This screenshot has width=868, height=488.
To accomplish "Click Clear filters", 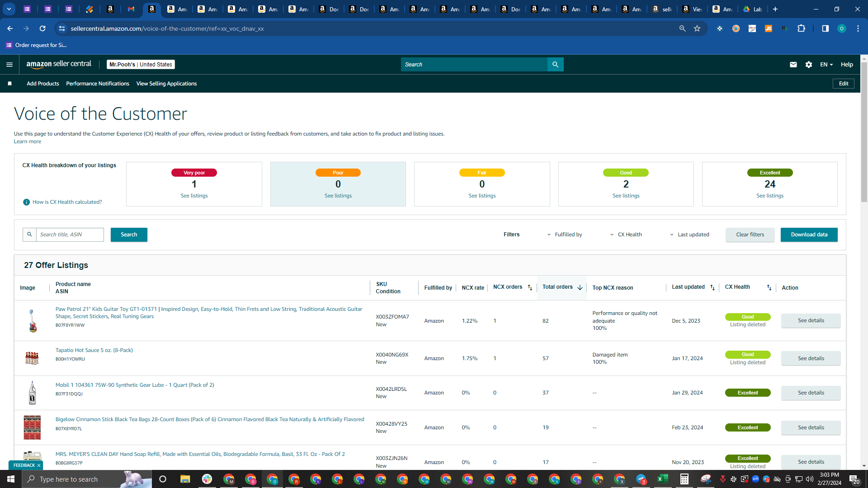I will pos(750,235).
